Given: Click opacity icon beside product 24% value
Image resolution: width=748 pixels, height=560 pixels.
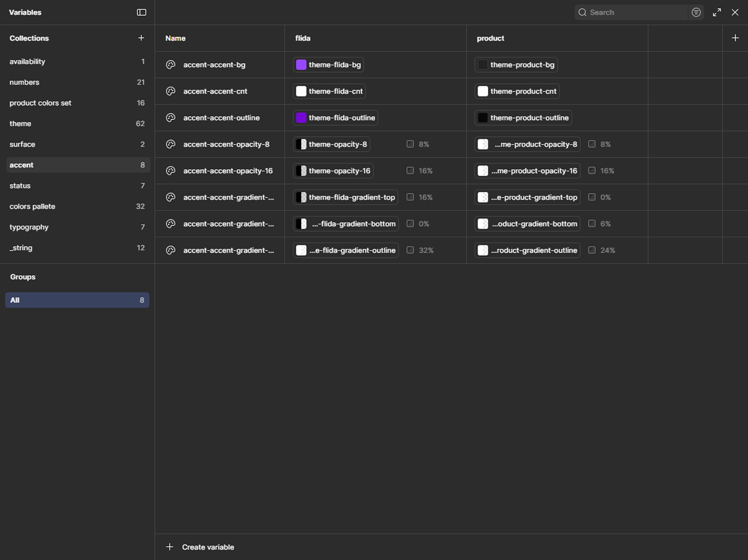Looking at the screenshot, I should [592, 250].
